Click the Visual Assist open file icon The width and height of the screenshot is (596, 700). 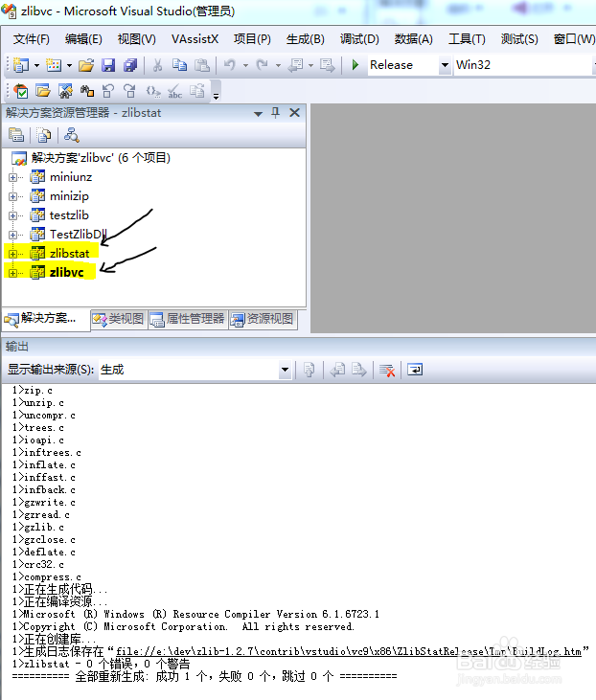(43, 91)
